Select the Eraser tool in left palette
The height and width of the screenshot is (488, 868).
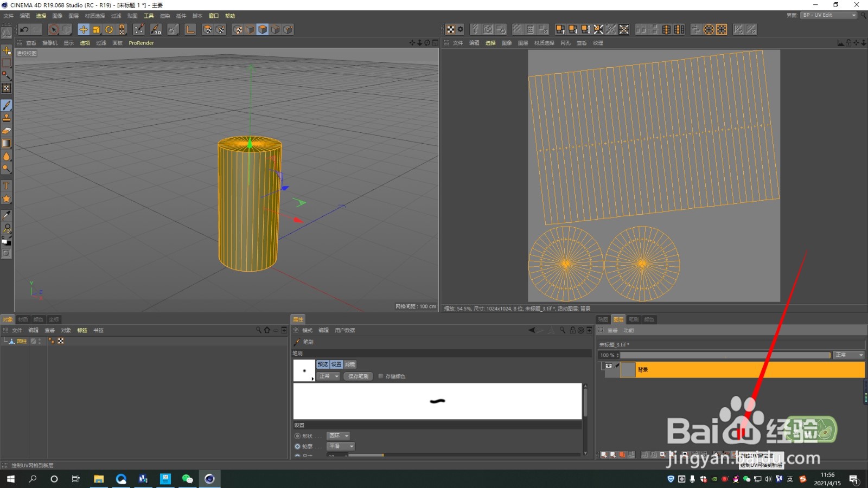point(7,131)
